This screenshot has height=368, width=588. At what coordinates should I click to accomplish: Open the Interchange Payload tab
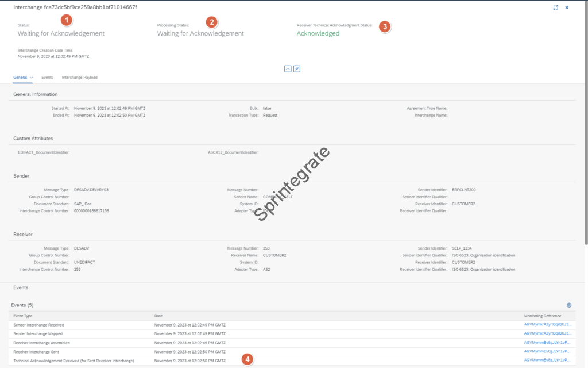coord(79,77)
